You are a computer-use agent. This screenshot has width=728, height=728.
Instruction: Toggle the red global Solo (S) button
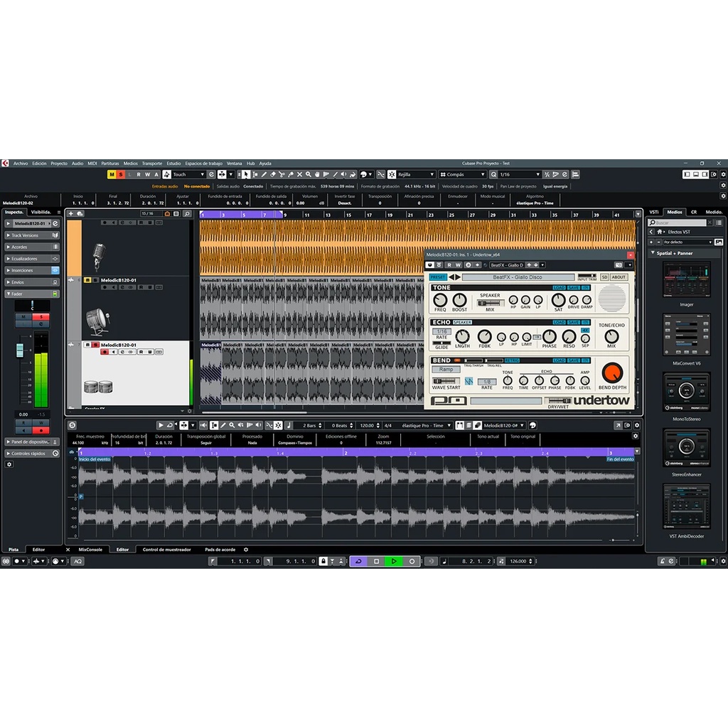(x=121, y=175)
